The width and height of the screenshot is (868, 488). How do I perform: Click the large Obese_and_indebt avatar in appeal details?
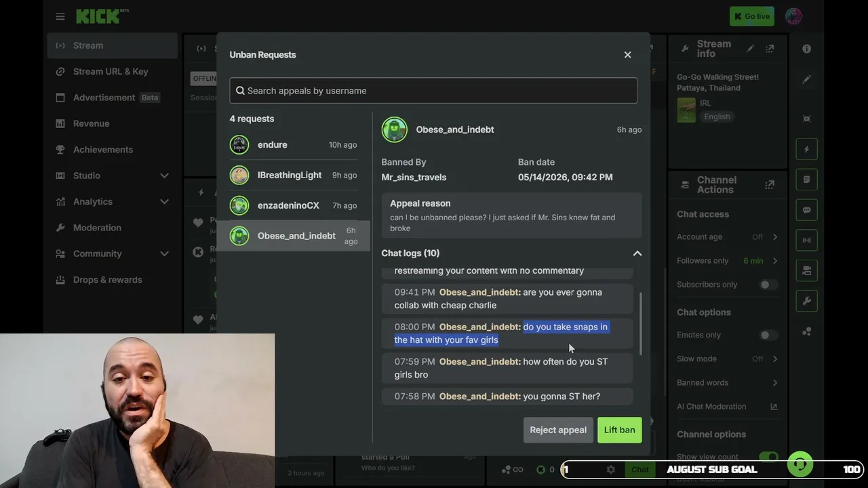click(394, 129)
